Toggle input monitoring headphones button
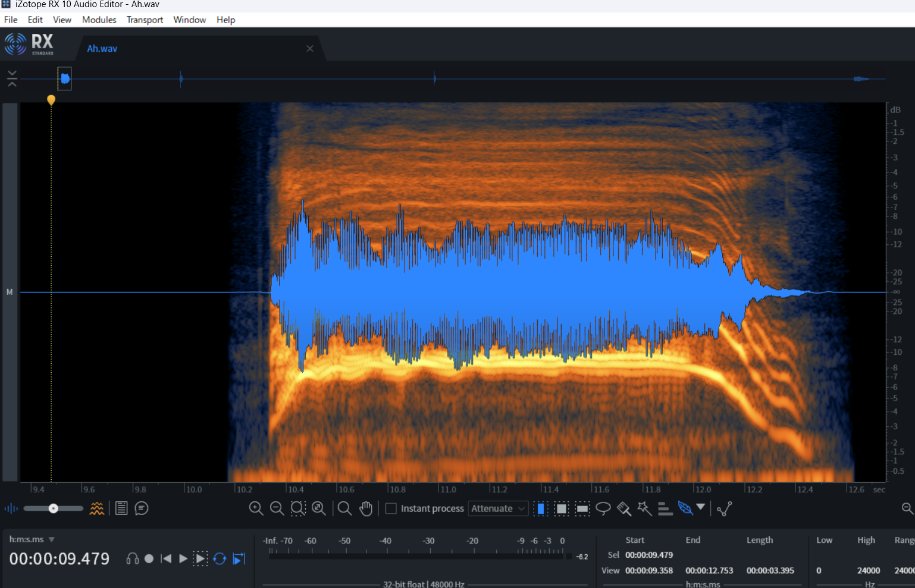 (133, 559)
